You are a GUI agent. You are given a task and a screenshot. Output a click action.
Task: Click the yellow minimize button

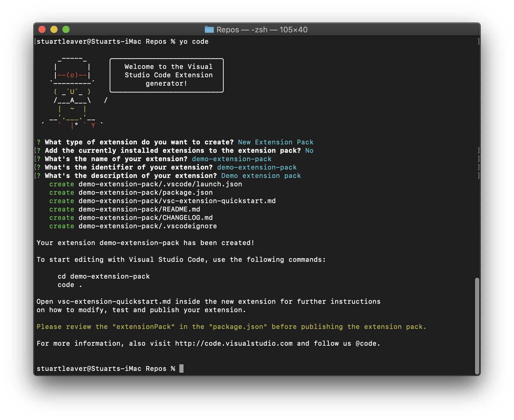tap(54, 29)
